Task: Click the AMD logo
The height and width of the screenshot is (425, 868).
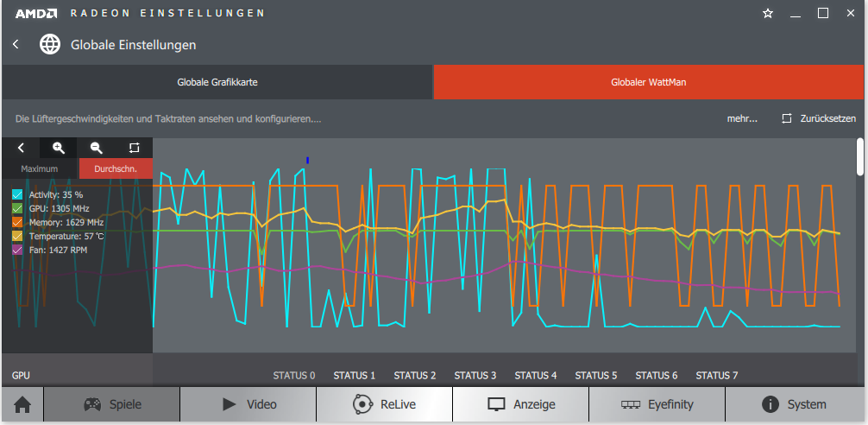Action: 35,13
